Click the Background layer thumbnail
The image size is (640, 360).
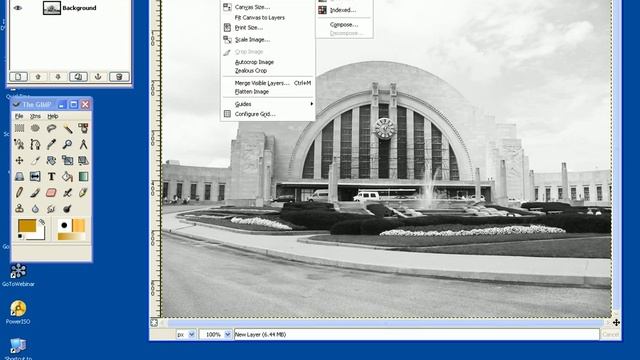tap(52, 8)
